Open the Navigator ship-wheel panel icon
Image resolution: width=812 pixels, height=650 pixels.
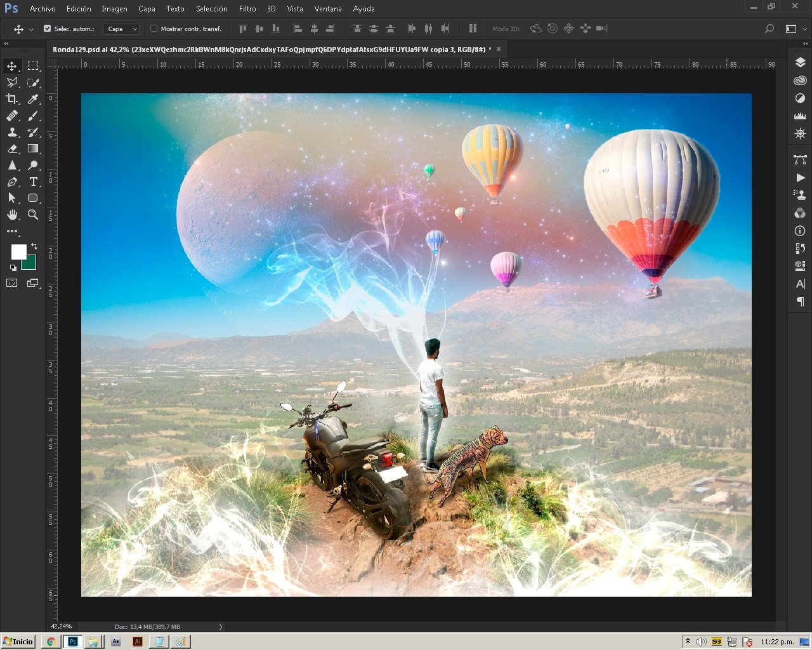tap(800, 134)
